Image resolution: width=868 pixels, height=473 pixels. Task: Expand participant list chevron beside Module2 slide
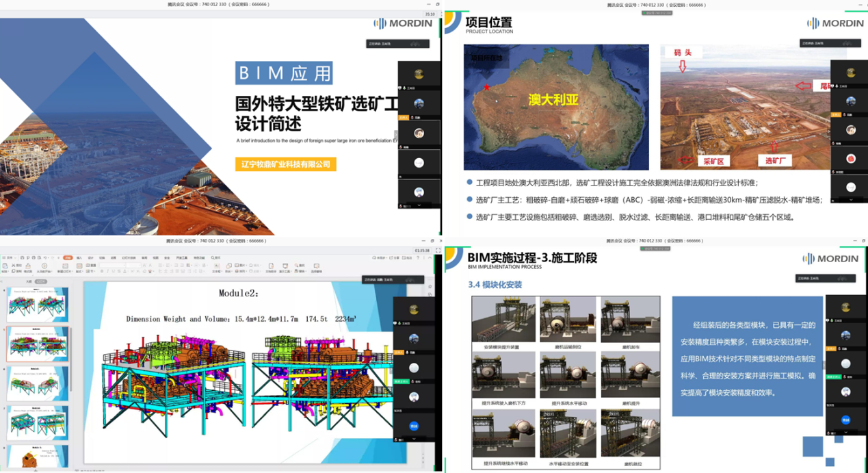pyautogui.click(x=414, y=439)
